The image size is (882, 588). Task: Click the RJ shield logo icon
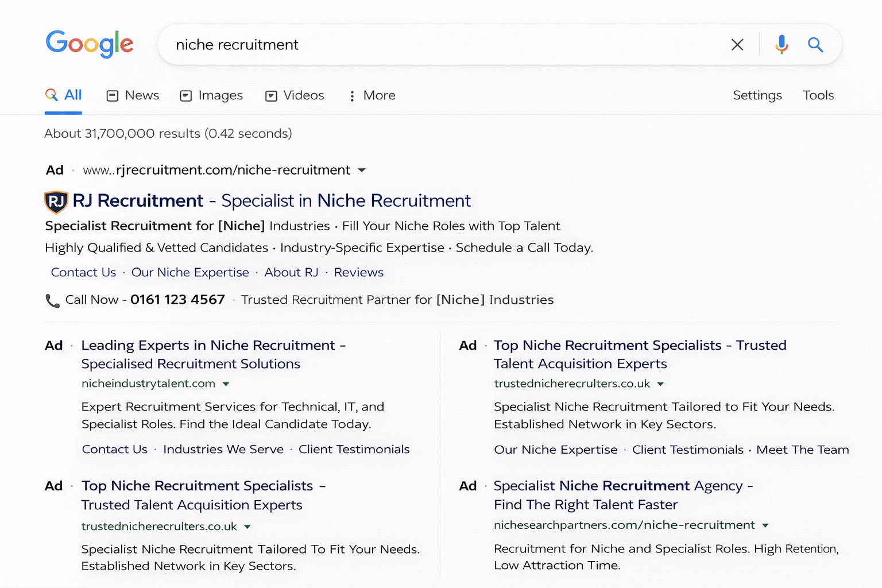click(56, 202)
